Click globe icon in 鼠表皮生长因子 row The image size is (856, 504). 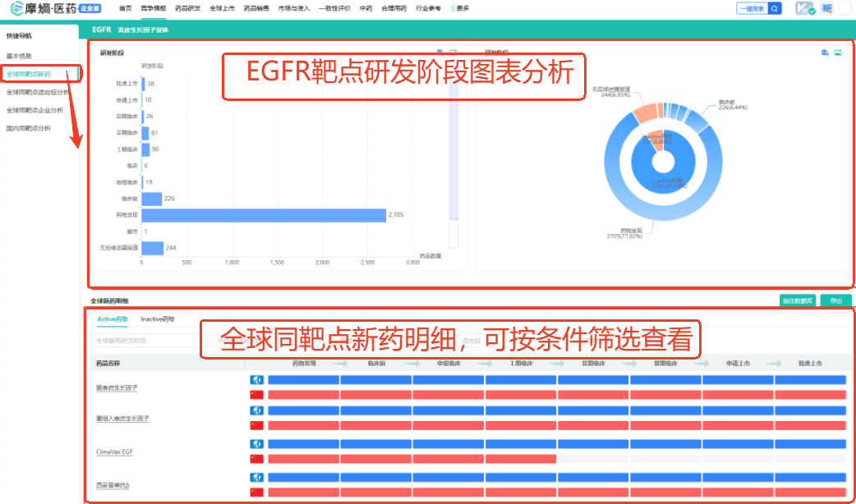tap(256, 379)
